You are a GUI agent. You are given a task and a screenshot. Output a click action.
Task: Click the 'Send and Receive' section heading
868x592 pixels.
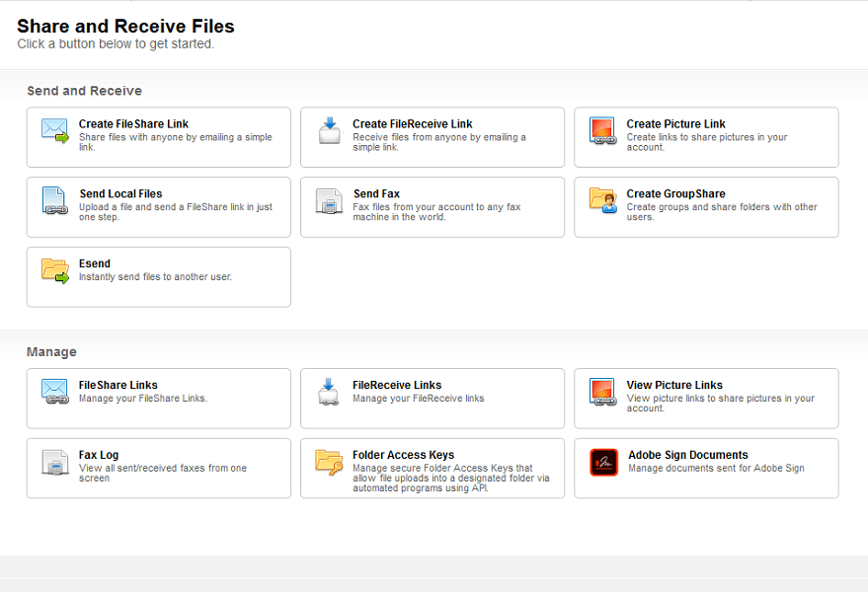point(85,91)
